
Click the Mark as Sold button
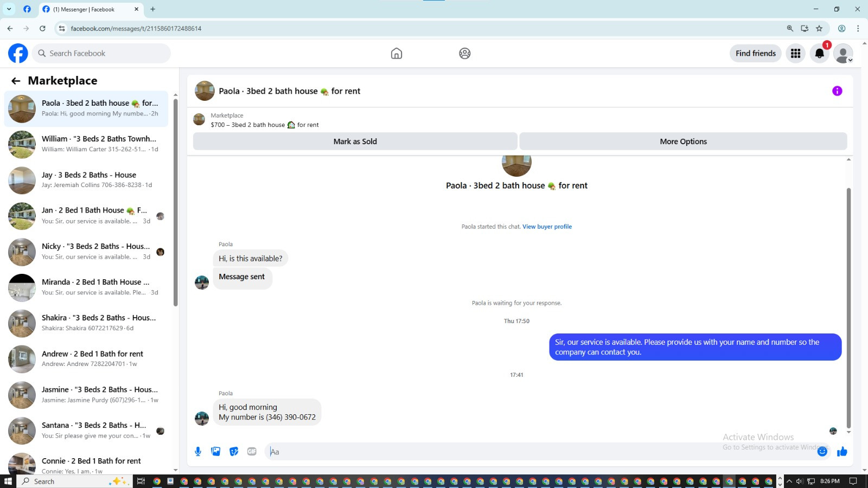[x=355, y=142]
